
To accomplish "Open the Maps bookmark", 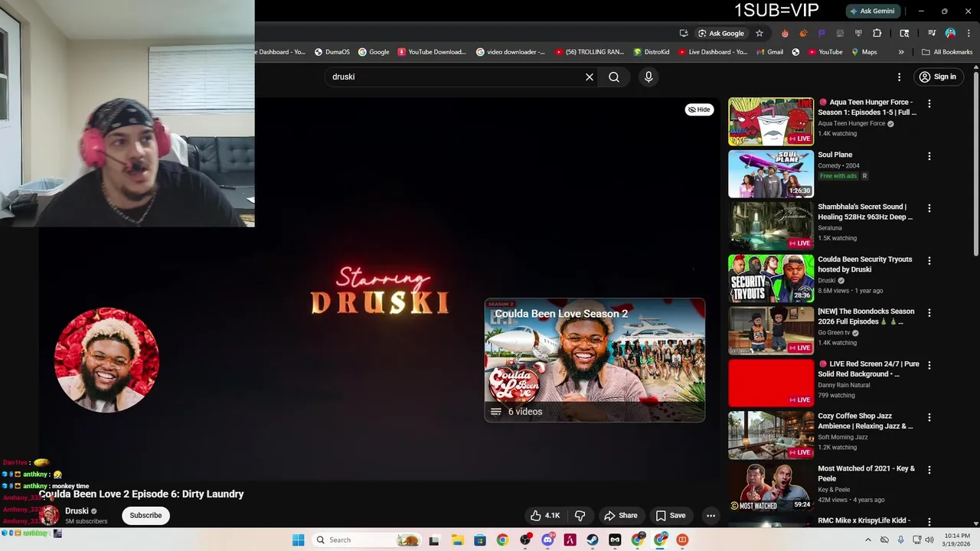I will [864, 52].
